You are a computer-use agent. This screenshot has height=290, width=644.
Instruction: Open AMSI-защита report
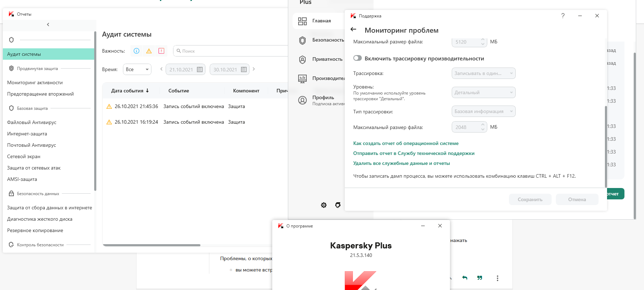point(22,179)
